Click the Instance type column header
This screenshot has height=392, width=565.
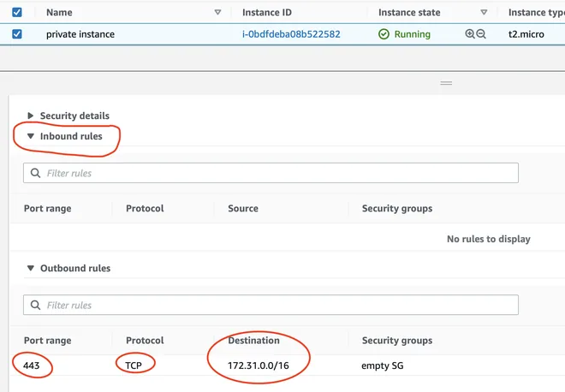tap(537, 12)
